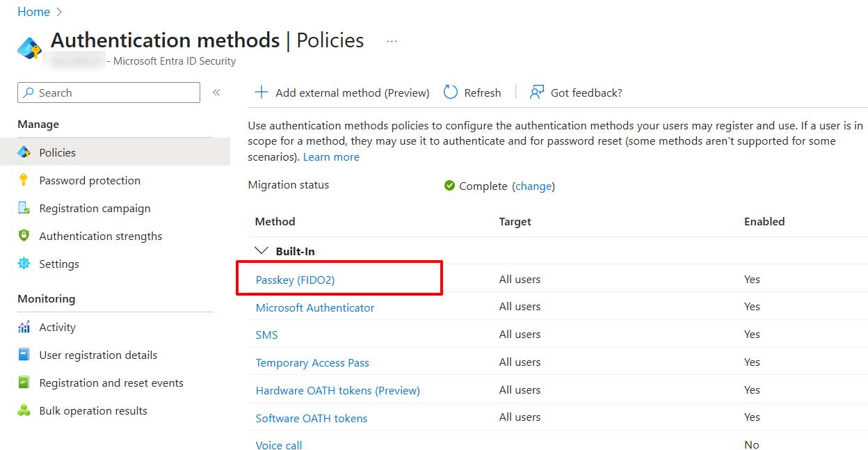The image size is (868, 450).
Task: Click the Password protection key icon
Action: (x=24, y=180)
